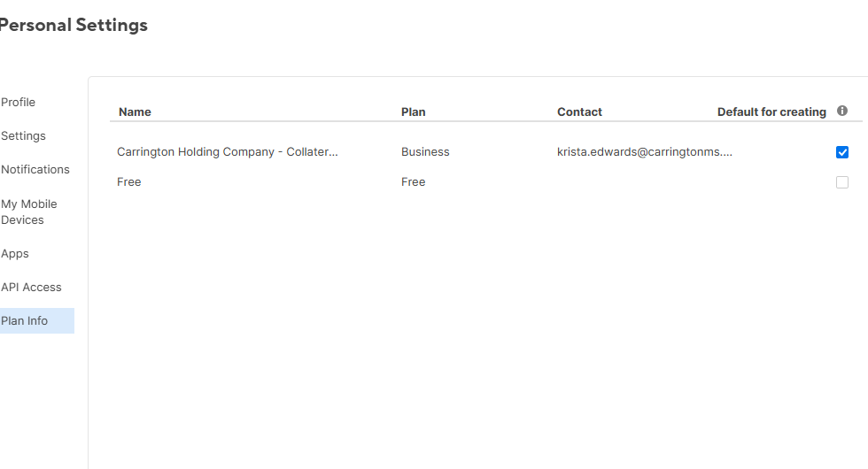
Task: Click the info icon beside Default for creating
Action: pos(842,111)
